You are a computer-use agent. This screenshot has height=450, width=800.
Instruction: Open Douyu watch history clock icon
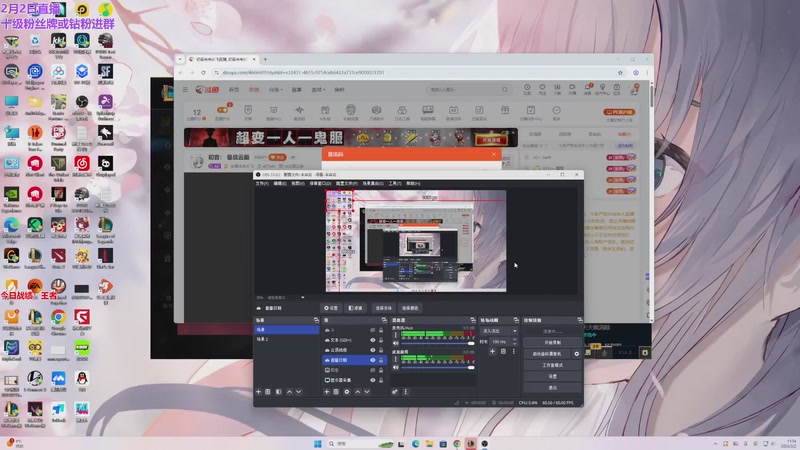(527, 89)
